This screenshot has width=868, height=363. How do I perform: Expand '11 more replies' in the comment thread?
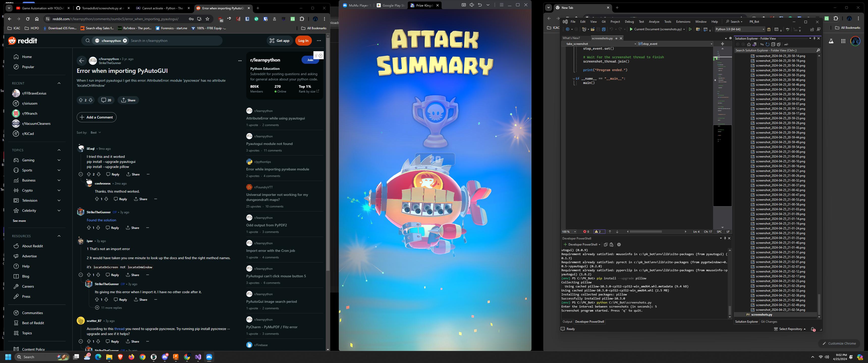[108, 308]
